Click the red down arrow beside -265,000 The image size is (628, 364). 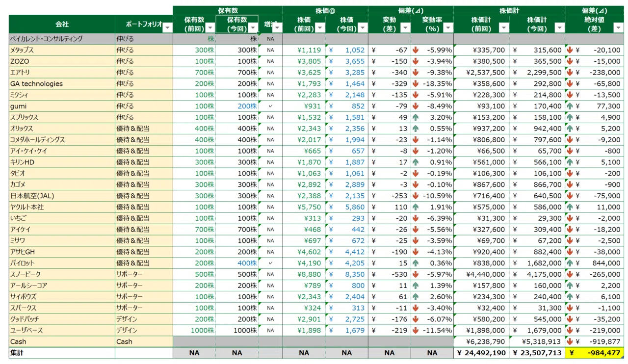pos(570,274)
